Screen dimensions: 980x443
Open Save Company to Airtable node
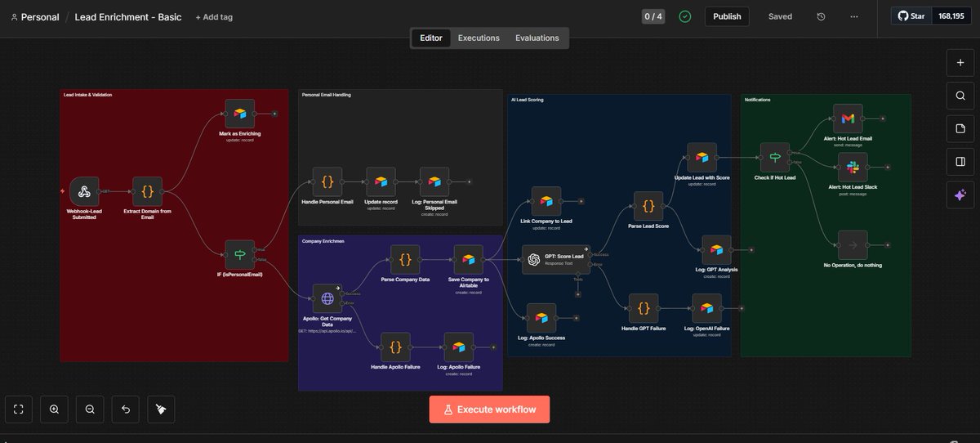[x=469, y=260]
